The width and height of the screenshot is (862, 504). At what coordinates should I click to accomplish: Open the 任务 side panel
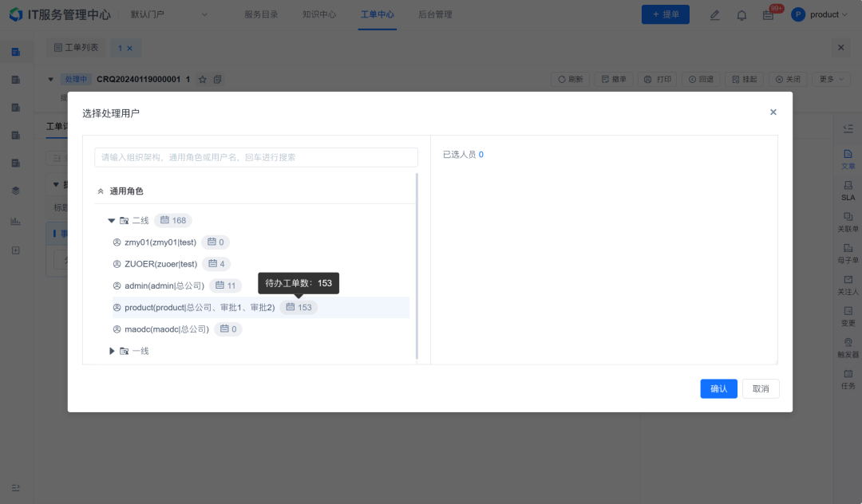pos(848,379)
